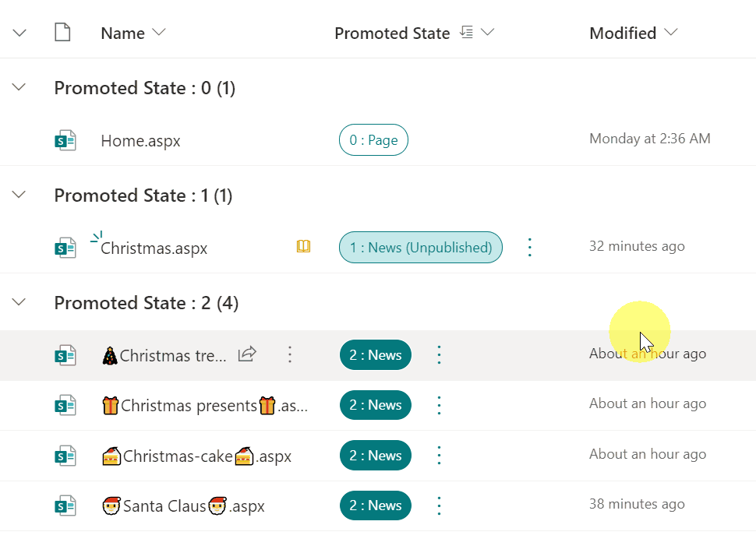
Task: Collapse the 'Promoted State : 2' group
Action: coord(19,301)
